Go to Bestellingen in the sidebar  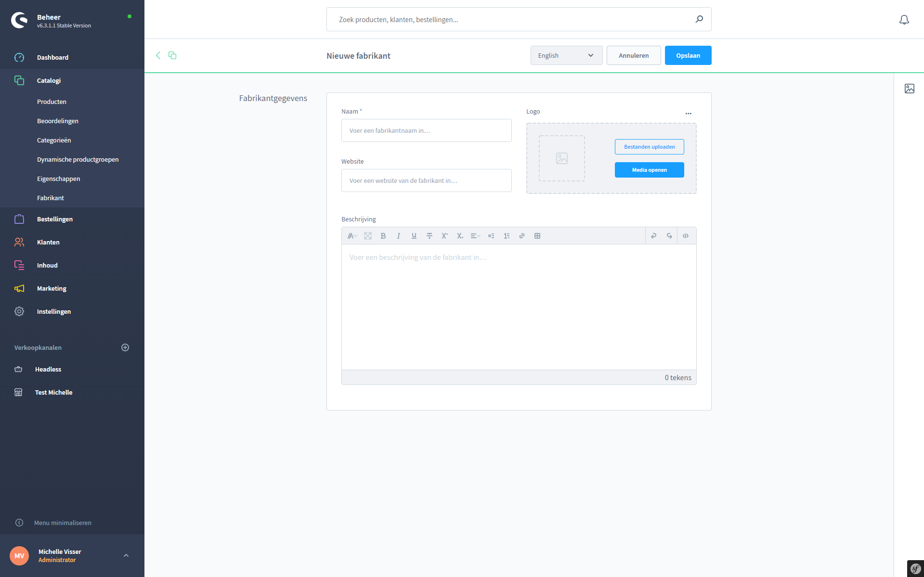click(55, 219)
